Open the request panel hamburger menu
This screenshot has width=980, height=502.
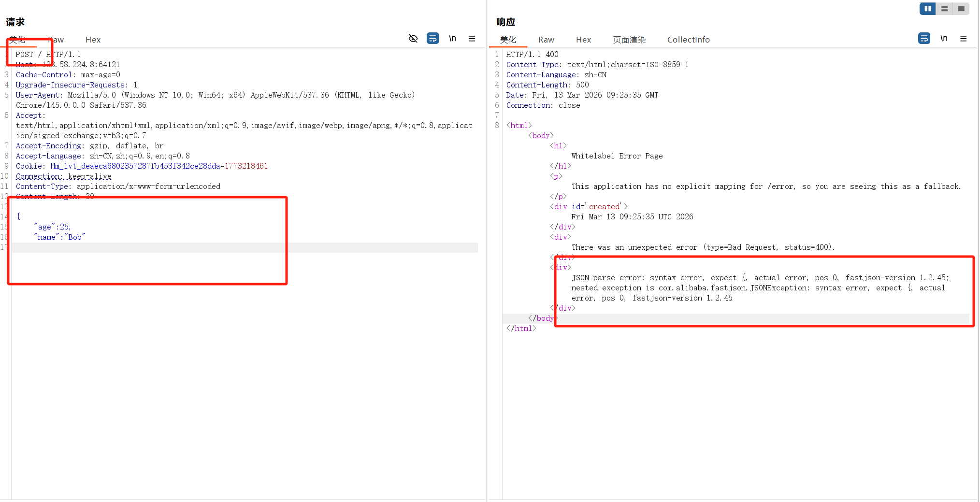(472, 39)
